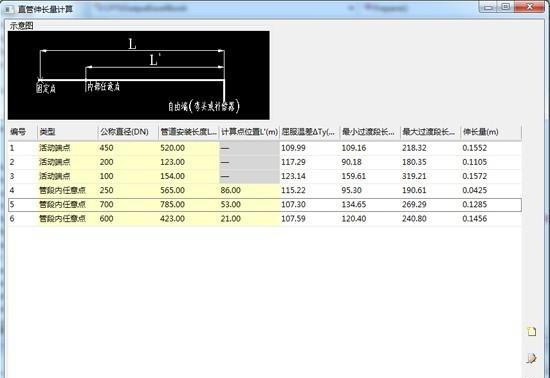Click the 伸长量(m) column header
This screenshot has height=378, width=550.
(491, 132)
